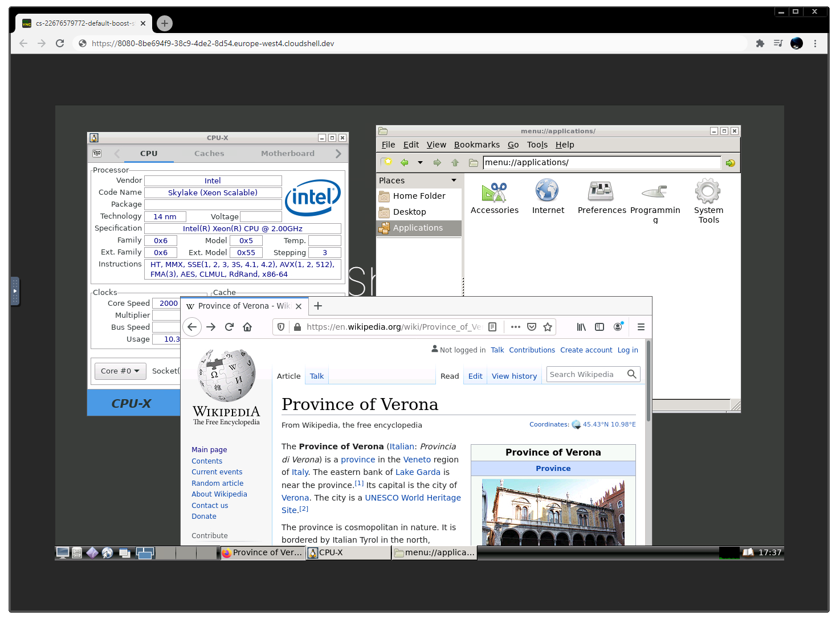This screenshot has width=840, height=623.
Task: Switch to Caches tab in CPU-X
Action: [209, 153]
